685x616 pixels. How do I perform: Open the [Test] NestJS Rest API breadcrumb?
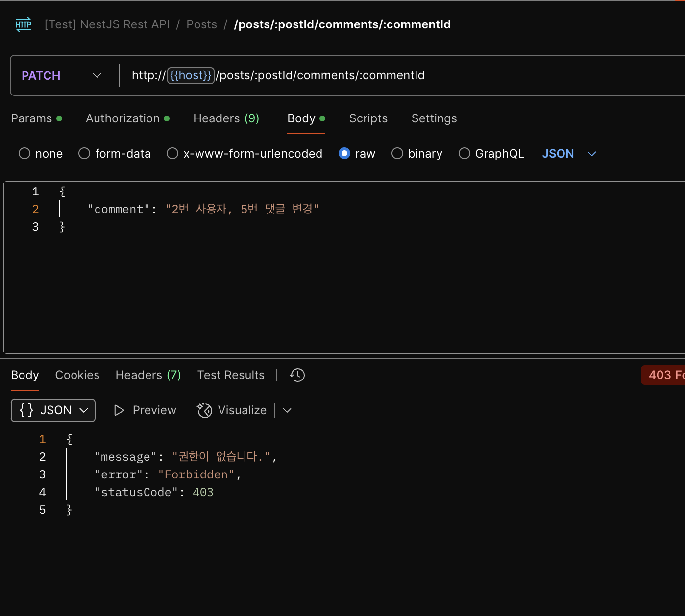[107, 24]
